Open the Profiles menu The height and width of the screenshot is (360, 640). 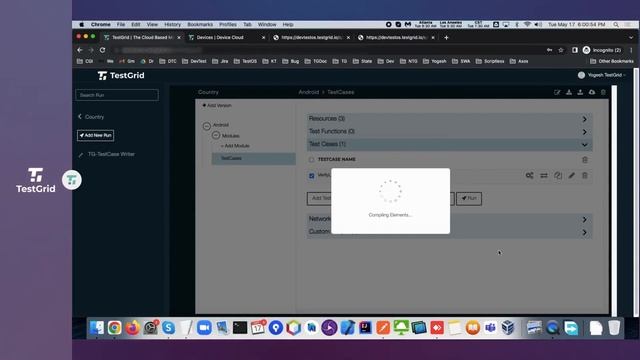click(x=228, y=24)
